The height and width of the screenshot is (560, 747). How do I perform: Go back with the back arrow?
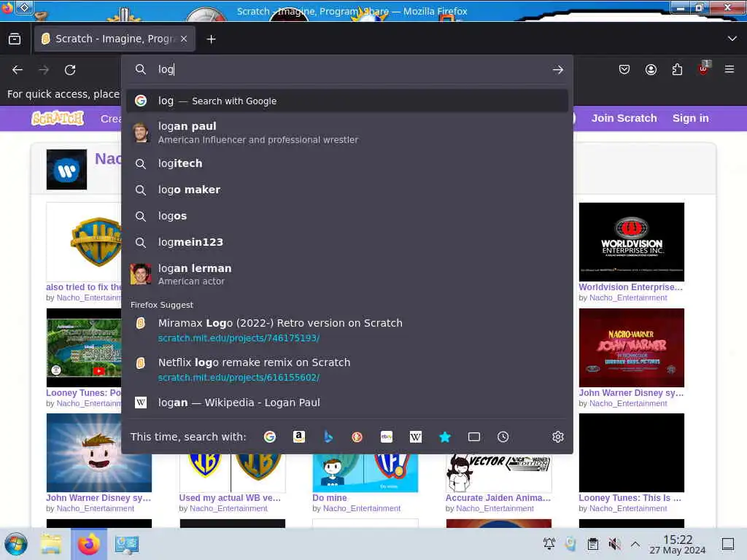coord(18,70)
